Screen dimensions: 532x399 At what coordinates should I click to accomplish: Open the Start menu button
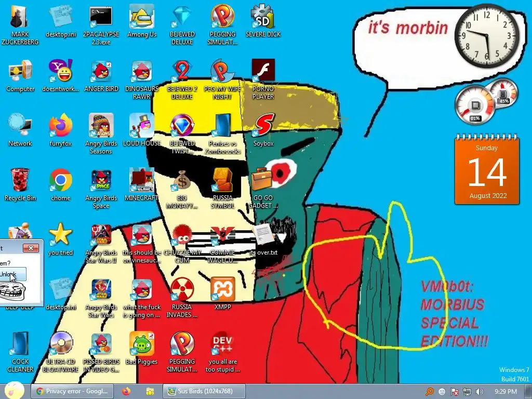coord(14,391)
